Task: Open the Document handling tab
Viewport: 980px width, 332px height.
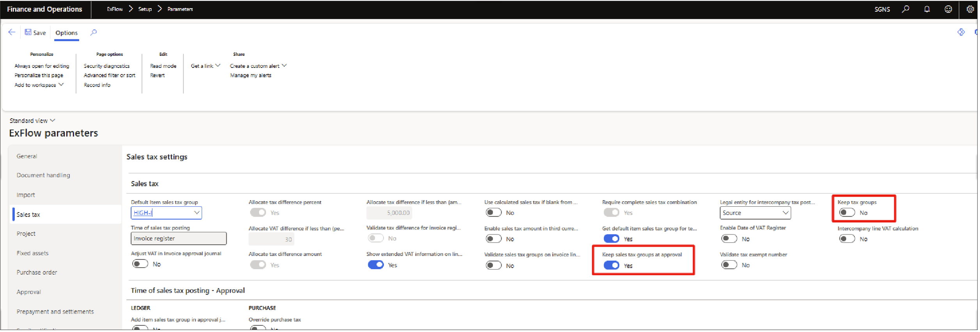Action: pos(43,176)
